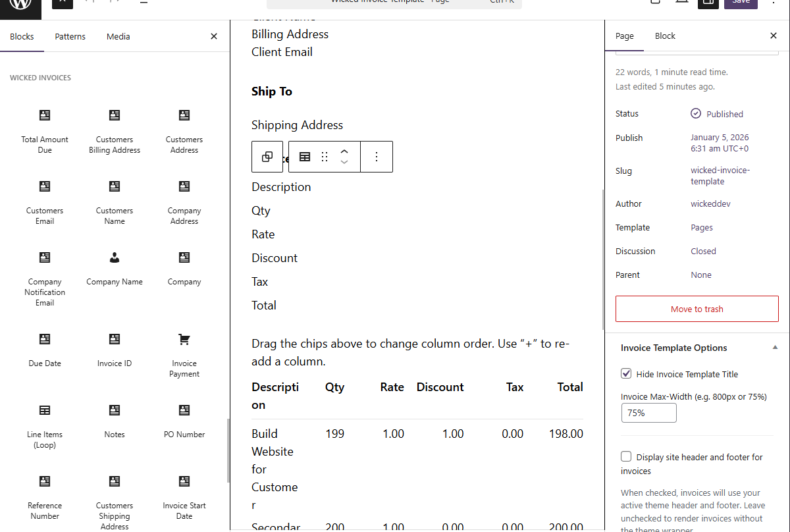Image resolution: width=790 pixels, height=532 pixels.
Task: Edit the wicked-invoice-template slug link
Action: (x=720, y=175)
